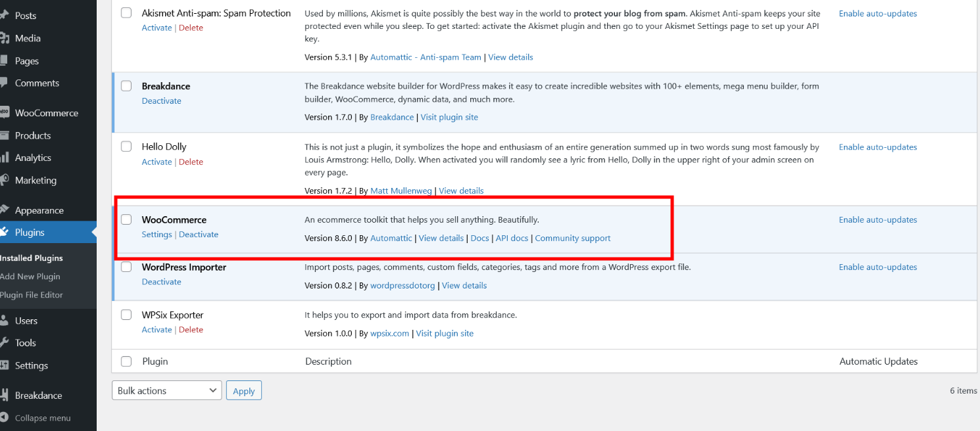The width and height of the screenshot is (980, 431).
Task: Visit the Breakdance plugin site
Action: pos(449,117)
